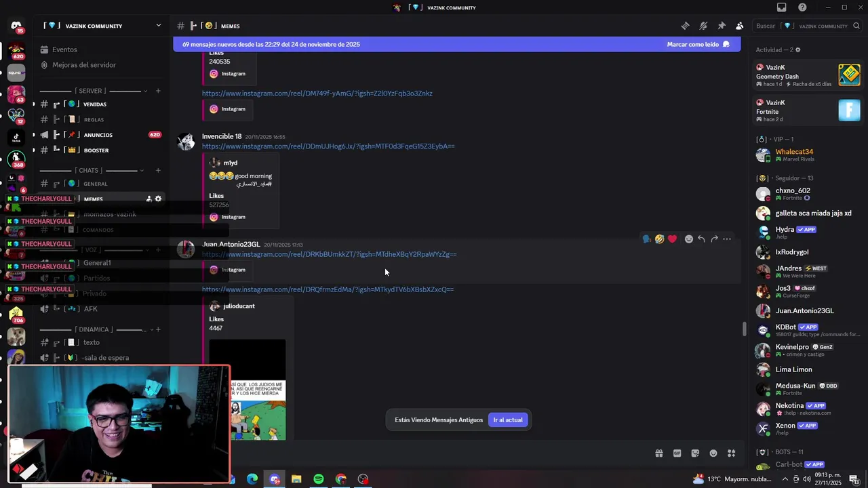Forward the hovered message
The image size is (868, 488).
coord(714,239)
